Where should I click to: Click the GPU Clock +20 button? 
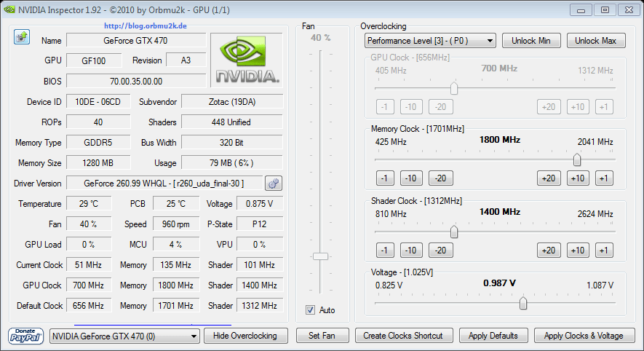pos(549,107)
